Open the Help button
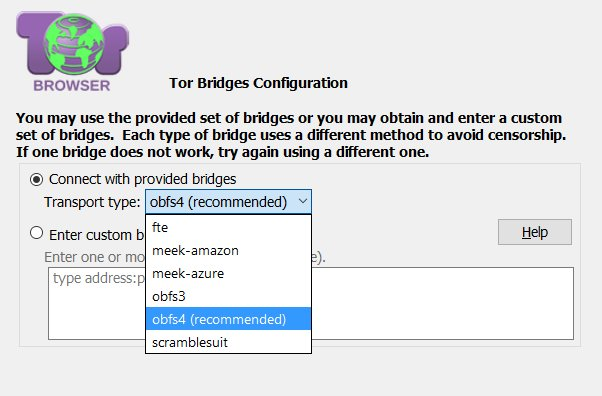Viewport: 602px width, 396px height. point(534,232)
